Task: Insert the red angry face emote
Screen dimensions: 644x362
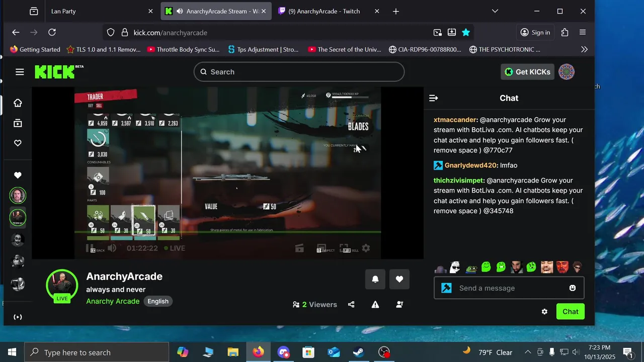Action: coord(562,267)
